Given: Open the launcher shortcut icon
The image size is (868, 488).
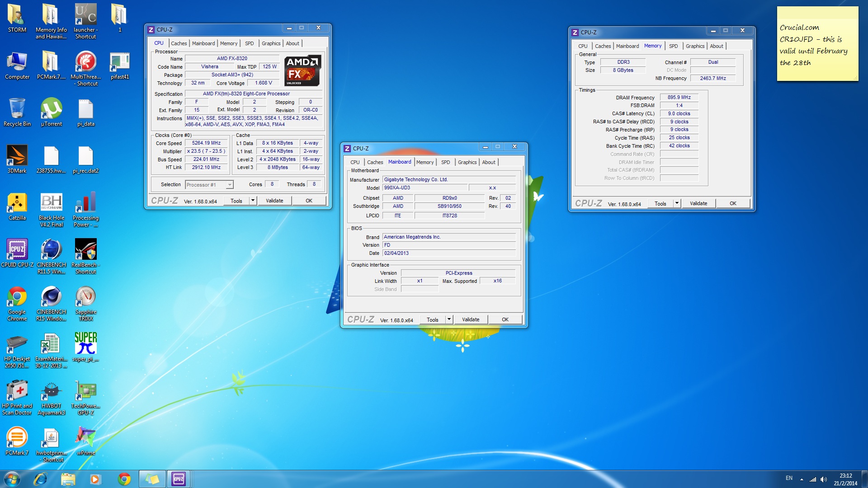Looking at the screenshot, I should [85, 21].
